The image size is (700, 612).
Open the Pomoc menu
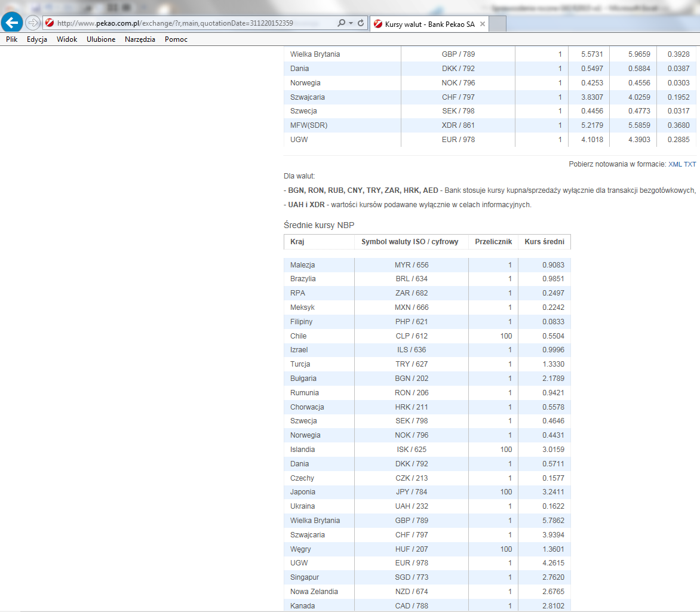(176, 39)
